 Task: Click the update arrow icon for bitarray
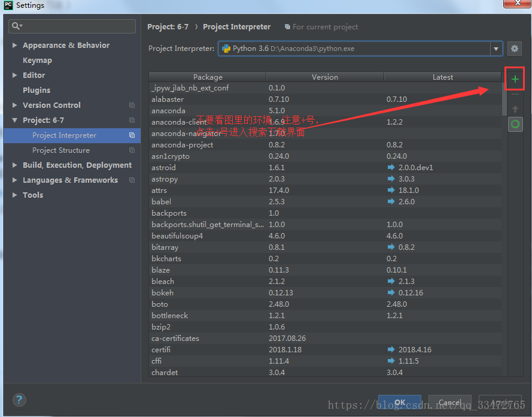pyautogui.click(x=391, y=247)
